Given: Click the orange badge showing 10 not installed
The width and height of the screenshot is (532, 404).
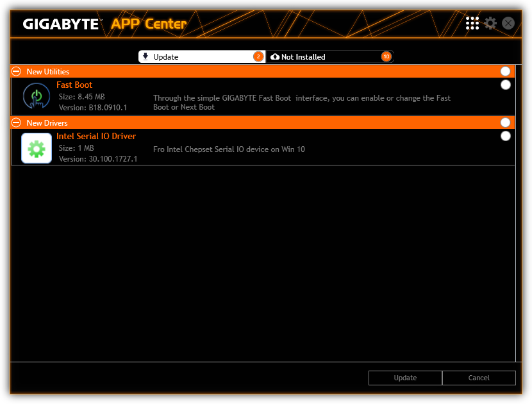Looking at the screenshot, I should 386,56.
